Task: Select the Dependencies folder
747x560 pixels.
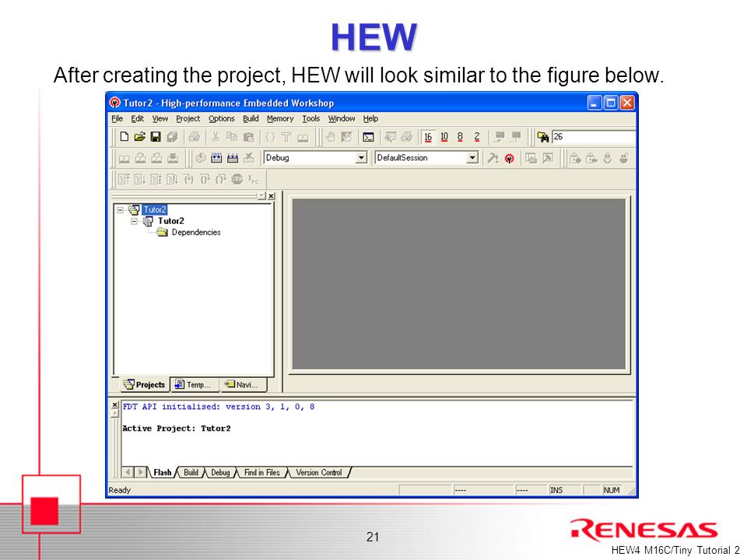Action: pos(196,233)
